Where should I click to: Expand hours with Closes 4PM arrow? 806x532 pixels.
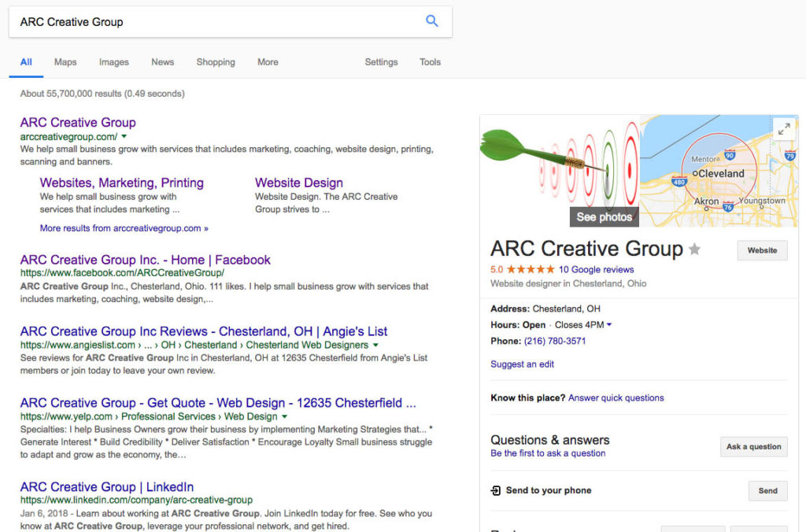click(609, 325)
